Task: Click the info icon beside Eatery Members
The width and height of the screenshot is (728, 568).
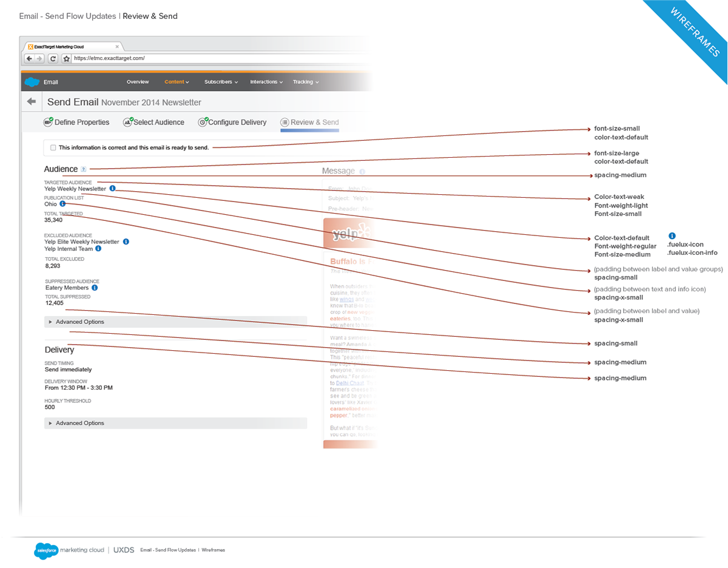Action: pos(95,288)
